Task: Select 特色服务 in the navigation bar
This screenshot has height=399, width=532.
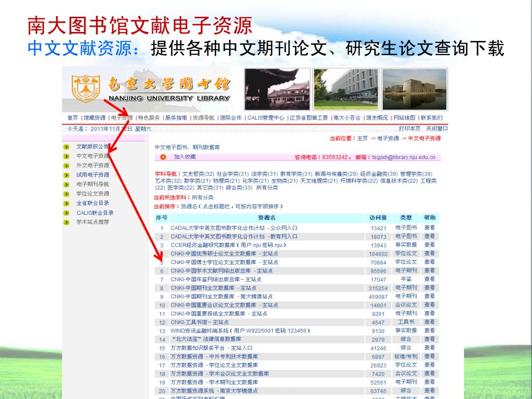Action: [x=149, y=118]
